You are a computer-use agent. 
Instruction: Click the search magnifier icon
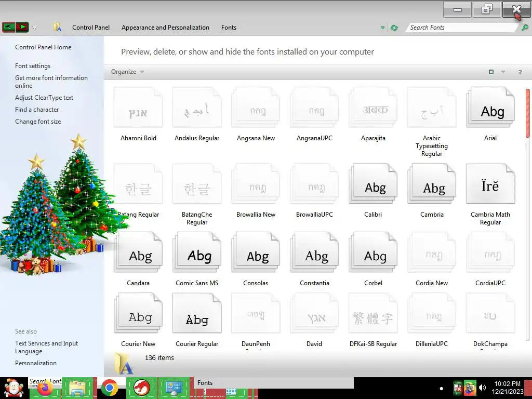tap(525, 28)
